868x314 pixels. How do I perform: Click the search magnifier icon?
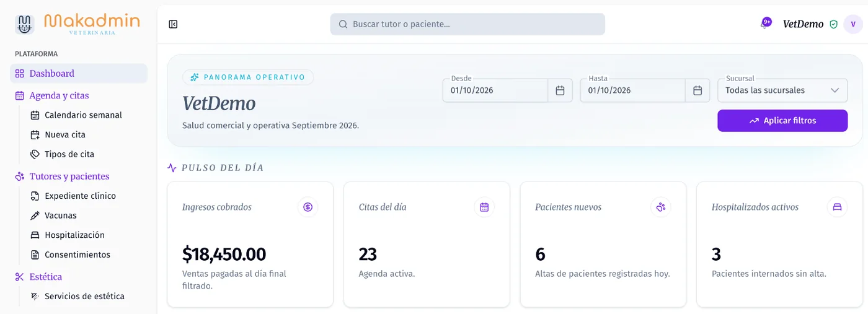coord(343,24)
